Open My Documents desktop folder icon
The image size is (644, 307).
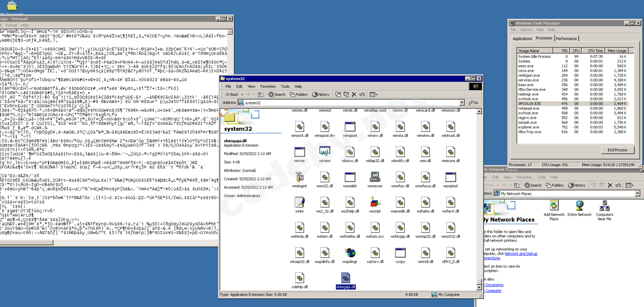(x=12, y=6)
